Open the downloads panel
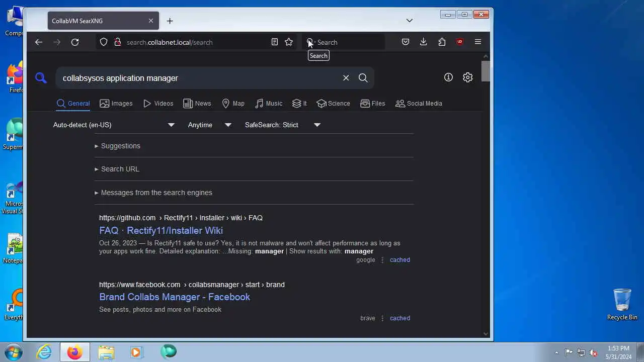 point(424,42)
